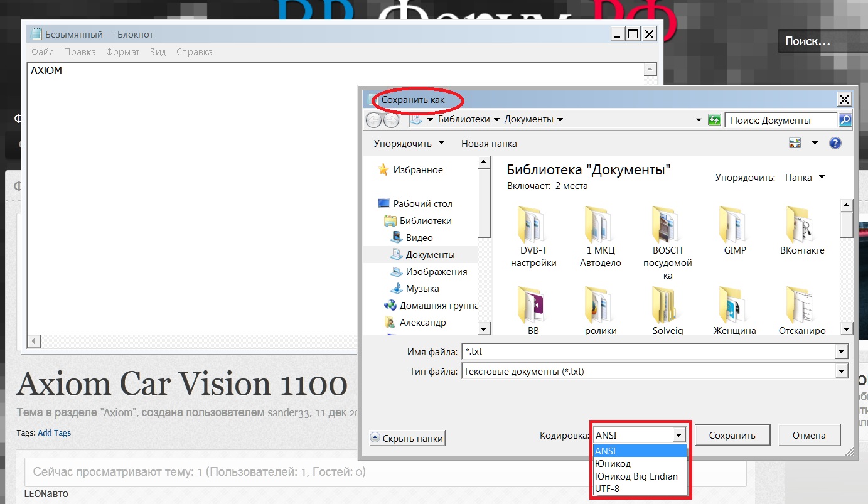Click the search magnifier icon in the dialog

pos(845,120)
